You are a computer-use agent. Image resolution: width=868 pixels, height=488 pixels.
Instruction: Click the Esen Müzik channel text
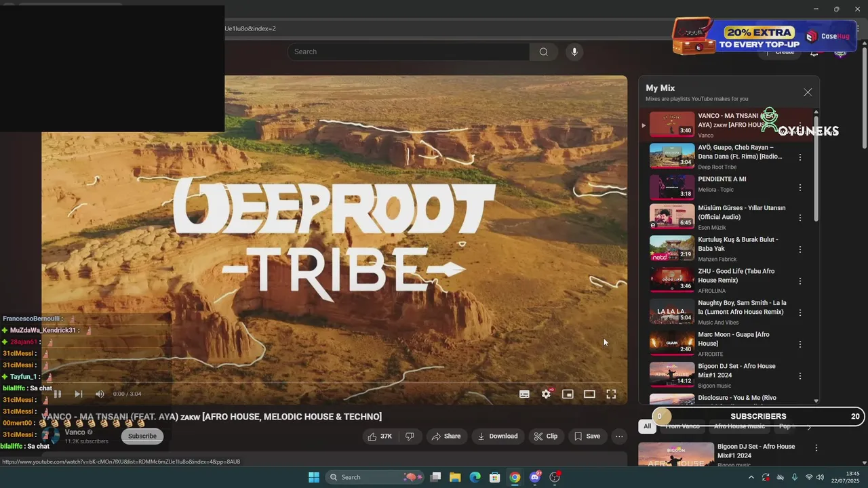pyautogui.click(x=712, y=228)
